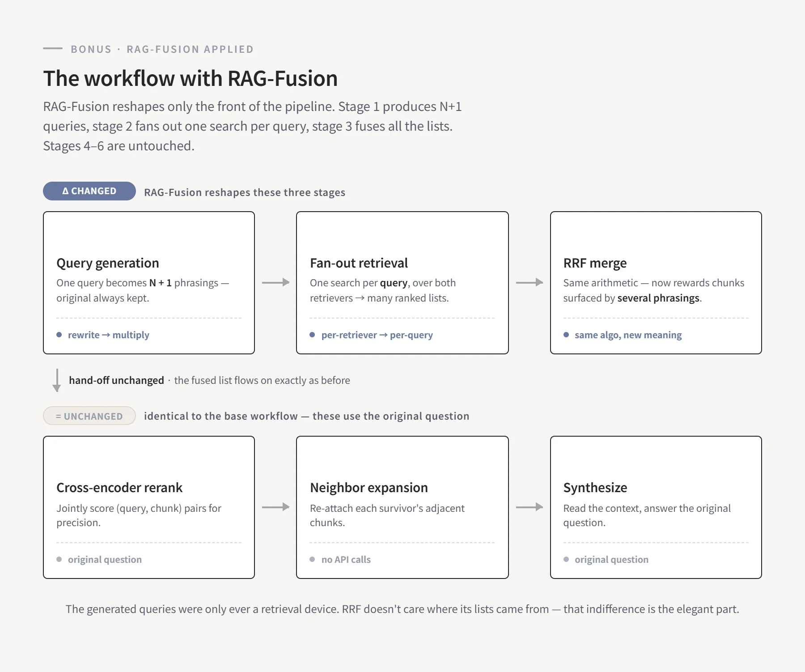
Task: Click the = UNCHANGED badge
Action: click(89, 416)
